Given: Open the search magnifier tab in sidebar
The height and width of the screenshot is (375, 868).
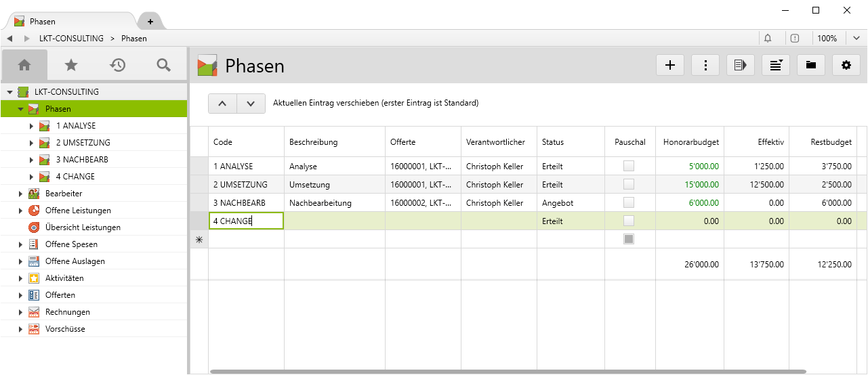Looking at the screenshot, I should click(x=163, y=65).
